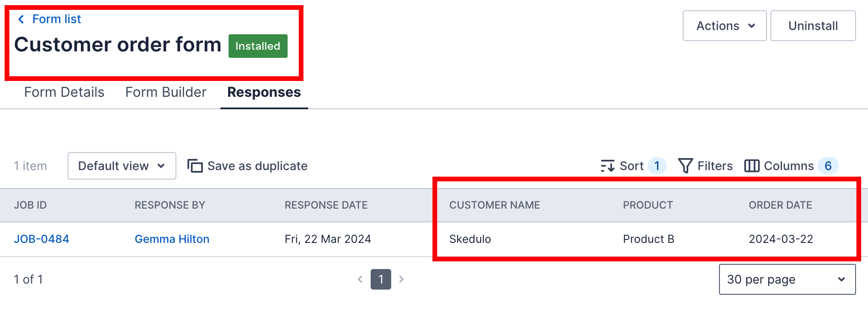
Task: Click the Save as duplicate copy icon
Action: (195, 166)
